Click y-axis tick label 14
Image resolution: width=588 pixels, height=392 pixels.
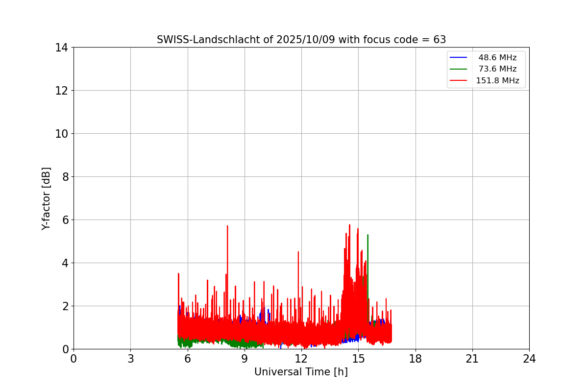pyautogui.click(x=62, y=48)
